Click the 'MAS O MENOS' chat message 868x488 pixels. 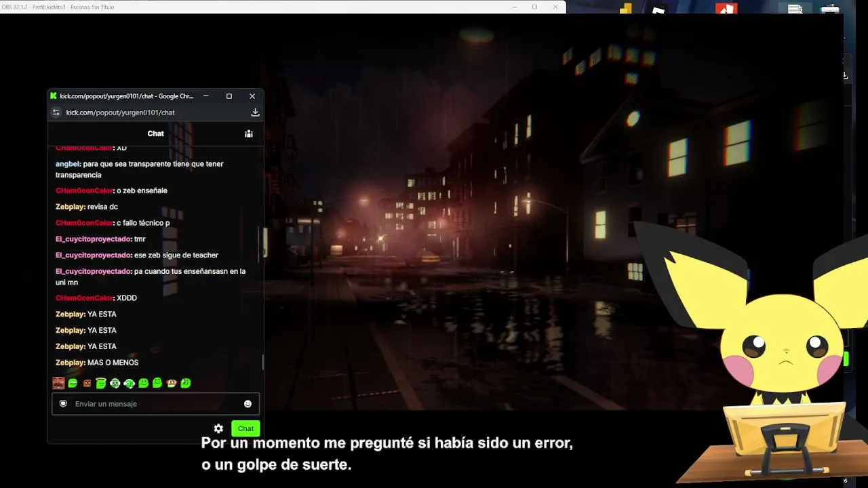(x=113, y=363)
